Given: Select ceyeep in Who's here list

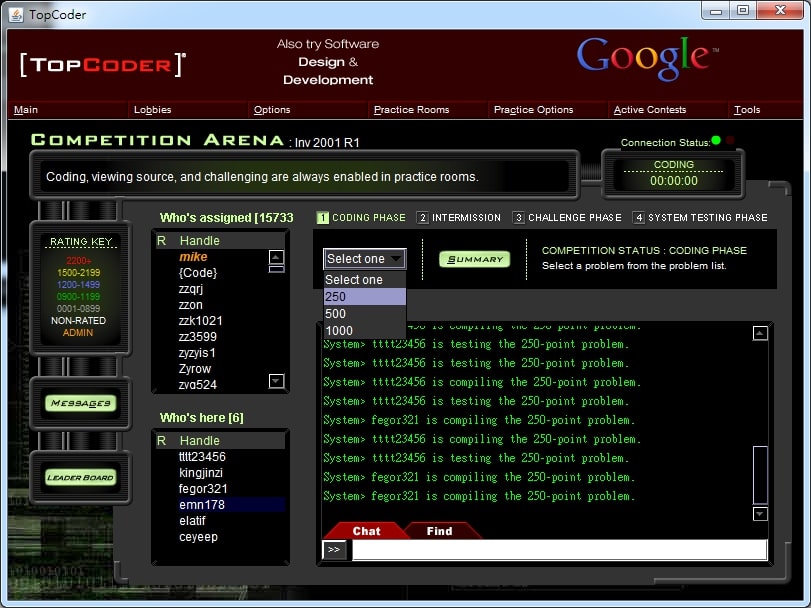Looking at the screenshot, I should [x=198, y=537].
